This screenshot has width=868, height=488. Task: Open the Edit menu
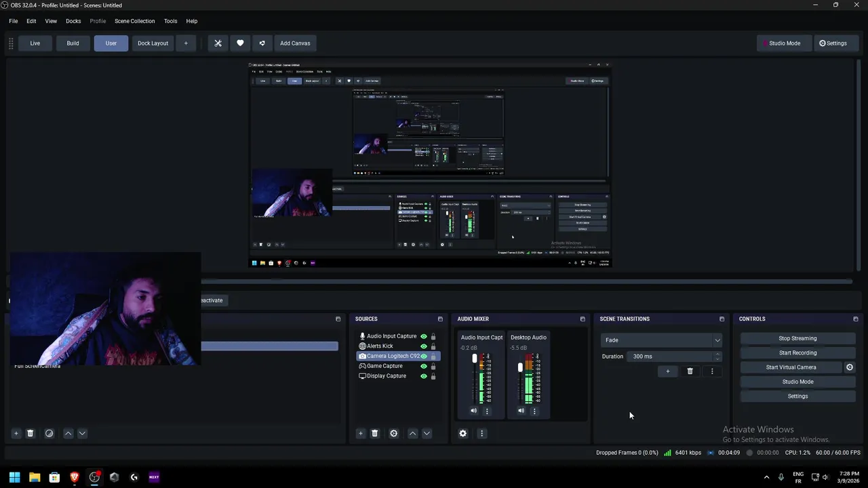pyautogui.click(x=31, y=21)
